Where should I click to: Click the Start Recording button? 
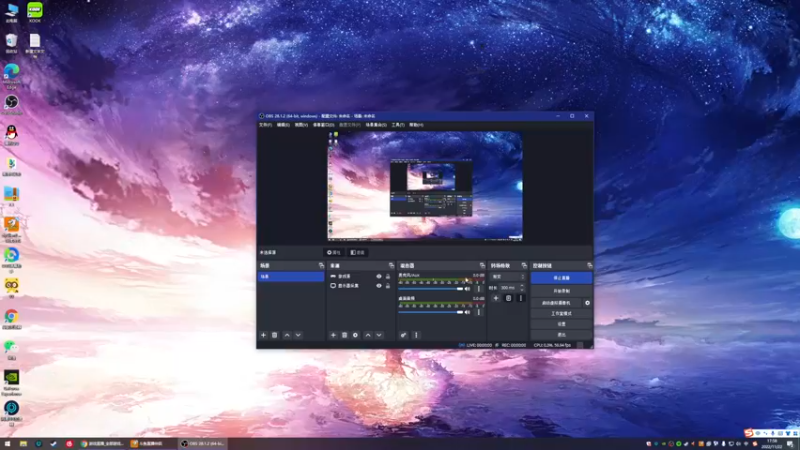coord(561,291)
